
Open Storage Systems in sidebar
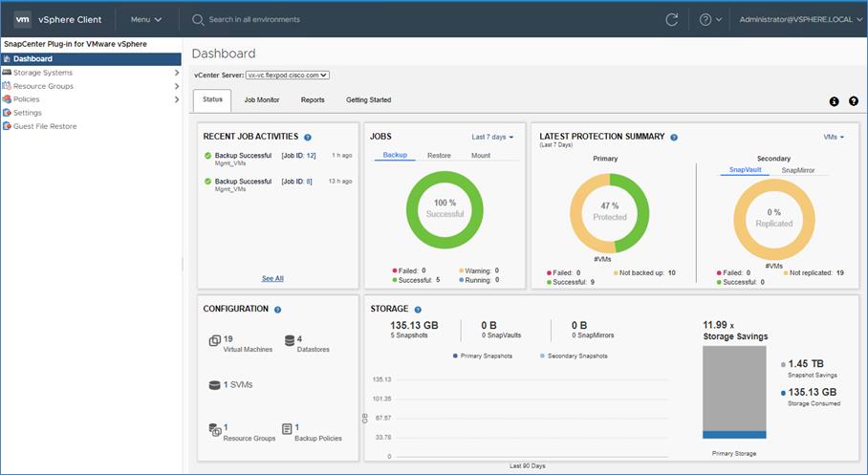tap(43, 73)
